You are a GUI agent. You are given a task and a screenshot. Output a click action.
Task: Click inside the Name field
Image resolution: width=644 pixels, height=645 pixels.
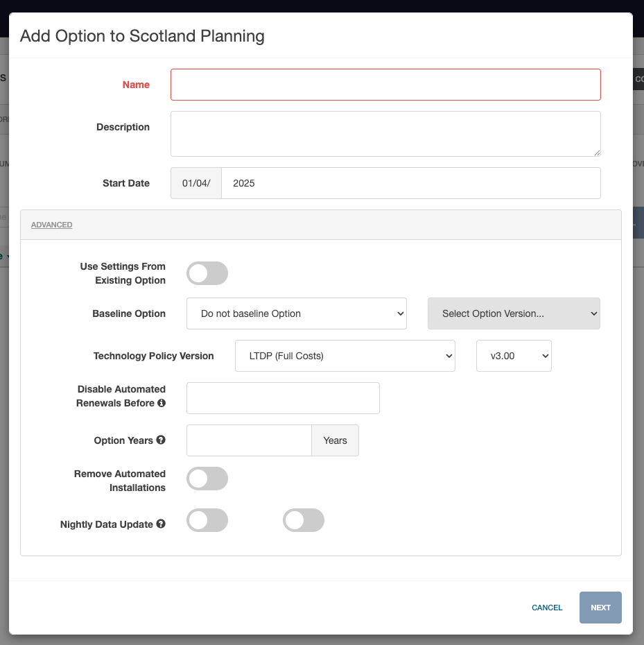[385, 85]
